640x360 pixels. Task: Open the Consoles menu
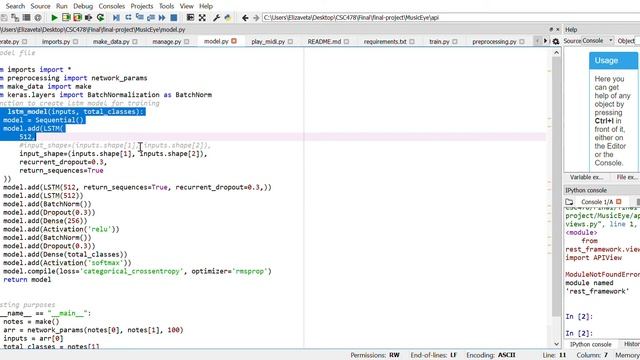[x=111, y=6]
